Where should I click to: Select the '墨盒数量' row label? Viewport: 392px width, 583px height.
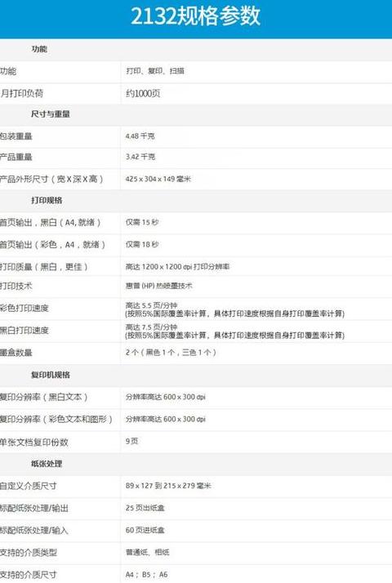[x=16, y=353]
